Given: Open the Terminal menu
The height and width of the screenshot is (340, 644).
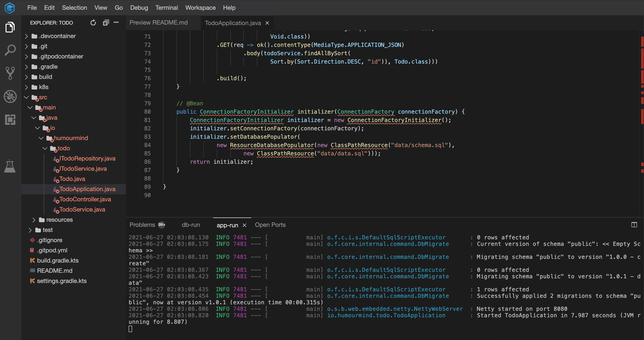Looking at the screenshot, I should pos(166,7).
